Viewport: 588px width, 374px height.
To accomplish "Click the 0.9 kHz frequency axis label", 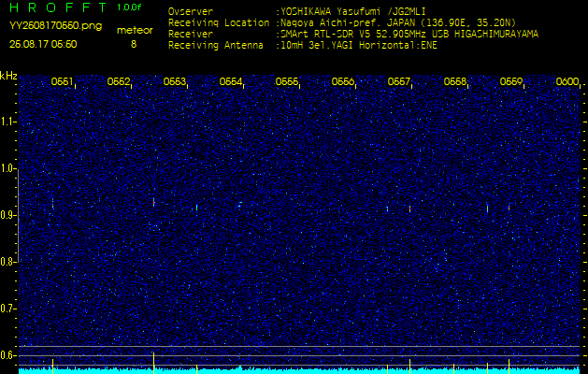I will pyautogui.click(x=7, y=215).
